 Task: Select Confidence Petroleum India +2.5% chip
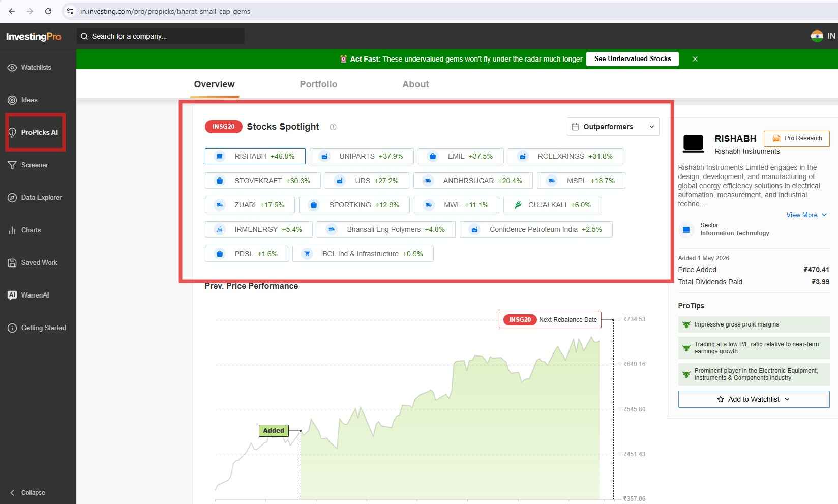(x=536, y=229)
